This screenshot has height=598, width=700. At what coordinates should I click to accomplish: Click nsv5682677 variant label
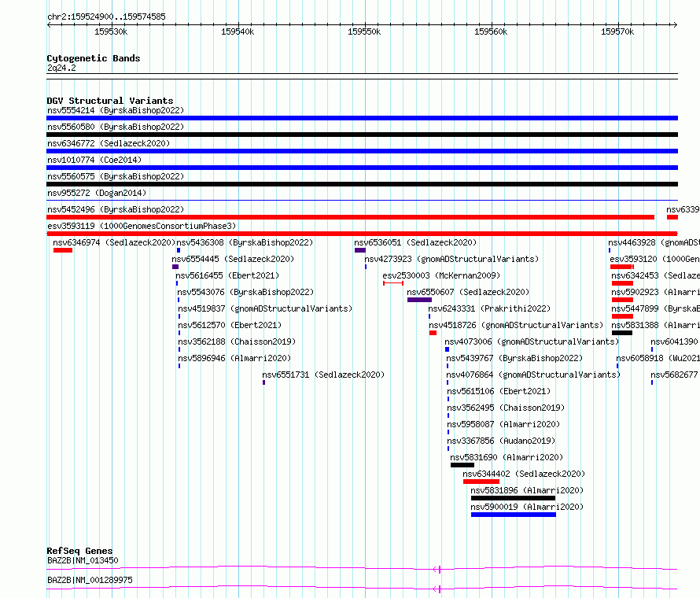[x=674, y=375]
